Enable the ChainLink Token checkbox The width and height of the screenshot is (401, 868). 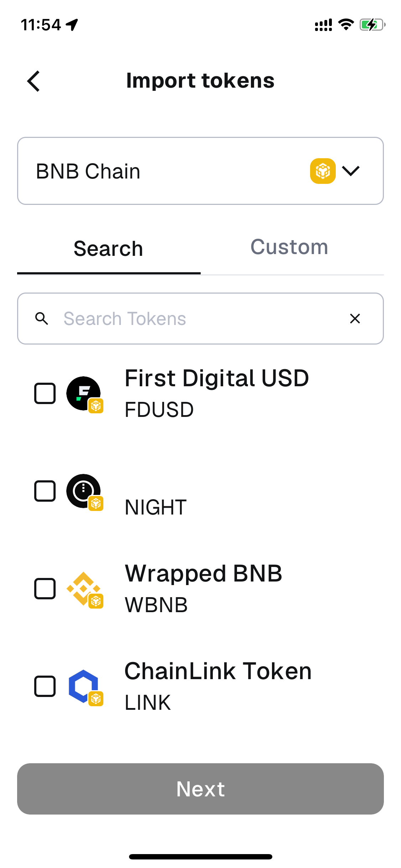click(45, 686)
